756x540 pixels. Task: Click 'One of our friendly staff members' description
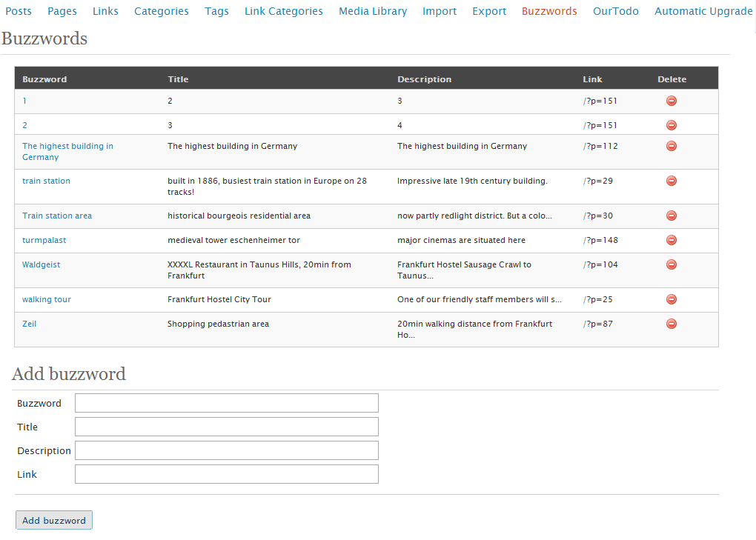[480, 299]
